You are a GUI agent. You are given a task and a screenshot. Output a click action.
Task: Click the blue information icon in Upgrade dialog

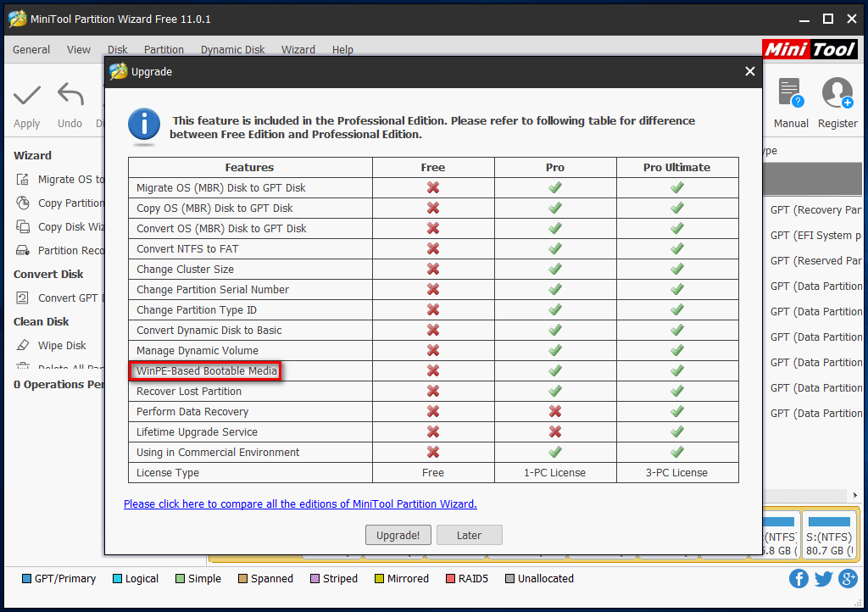[x=144, y=124]
